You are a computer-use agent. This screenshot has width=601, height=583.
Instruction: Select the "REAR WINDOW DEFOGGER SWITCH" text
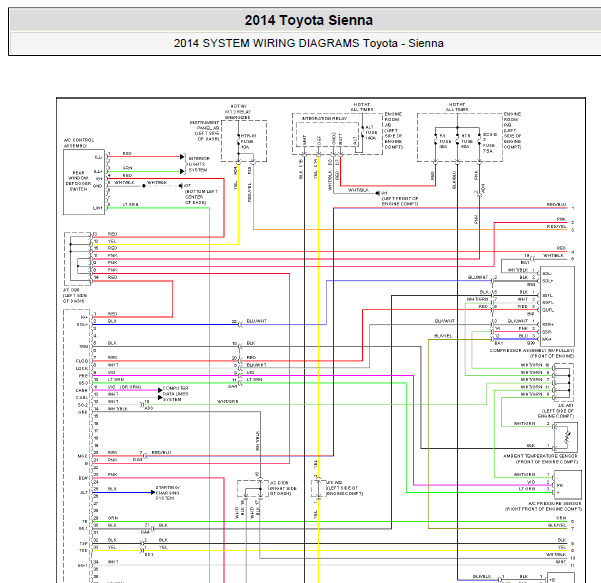(x=78, y=181)
